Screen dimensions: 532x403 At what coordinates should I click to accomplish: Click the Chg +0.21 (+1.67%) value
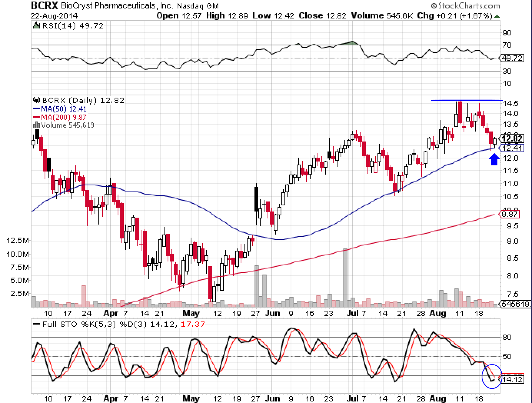pos(455,16)
